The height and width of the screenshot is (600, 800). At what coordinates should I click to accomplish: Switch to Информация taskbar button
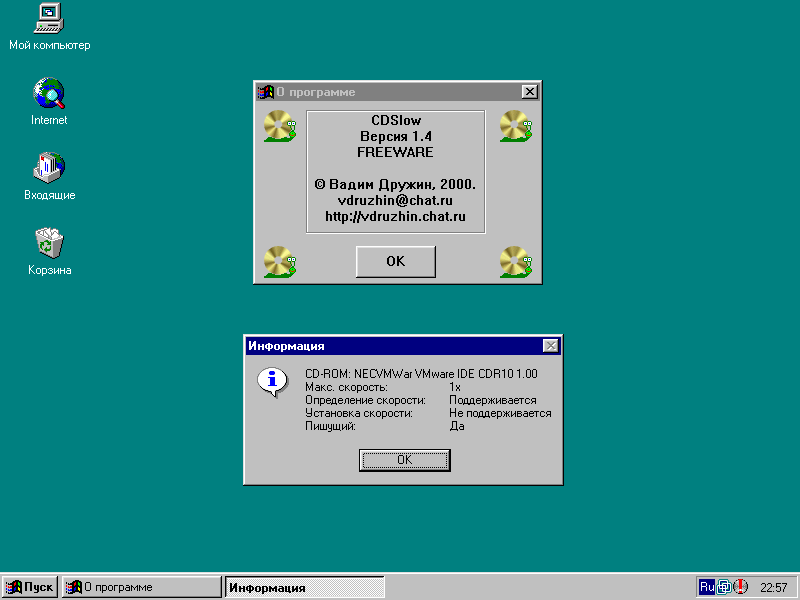pyautogui.click(x=304, y=587)
